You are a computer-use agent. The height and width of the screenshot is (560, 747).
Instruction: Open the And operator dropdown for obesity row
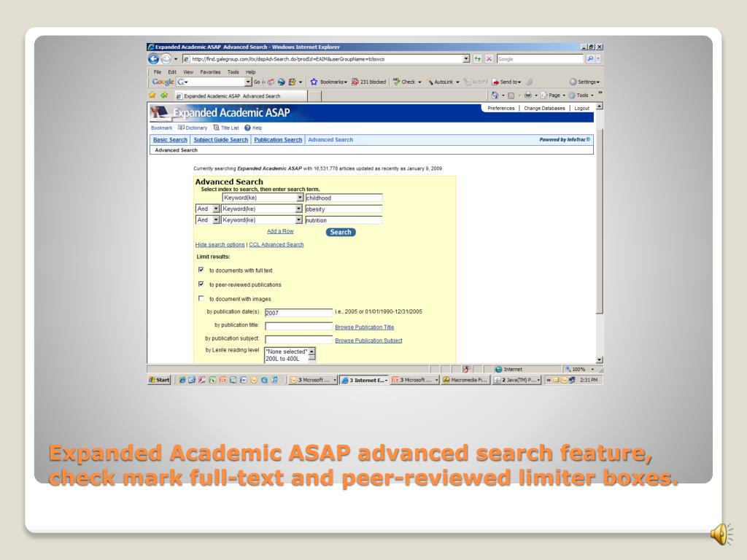(216, 209)
